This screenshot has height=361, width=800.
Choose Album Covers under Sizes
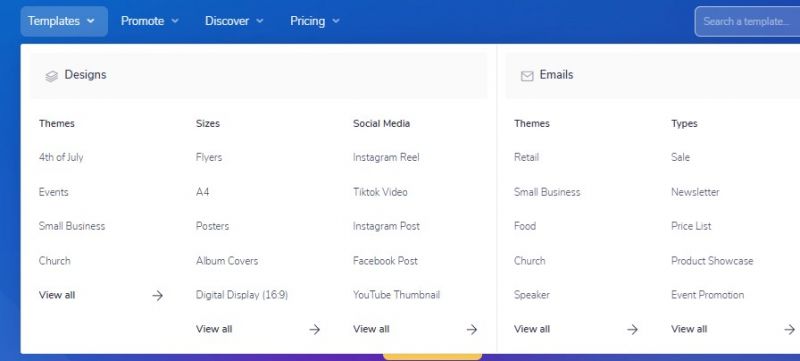pos(227,261)
